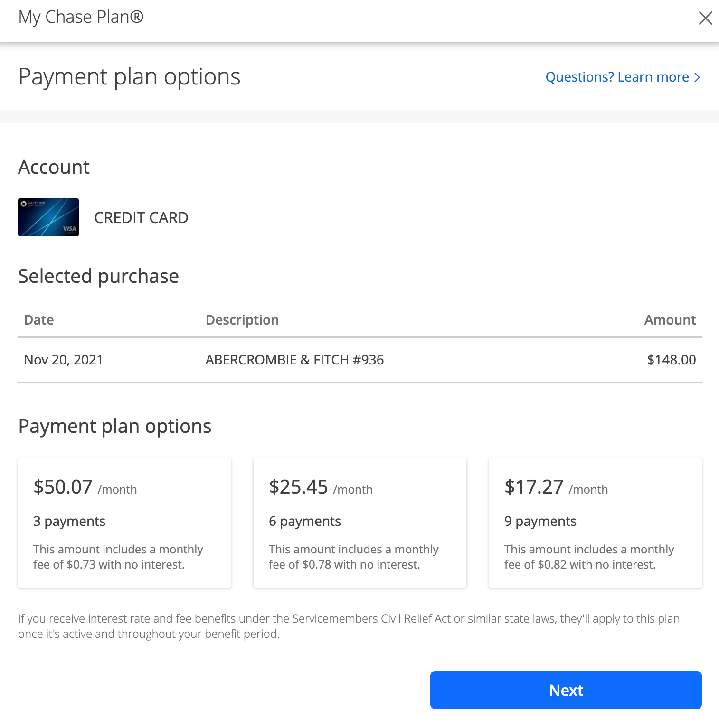This screenshot has height=728, width=719.
Task: Click the CREDIT CARD account label
Action: (142, 218)
